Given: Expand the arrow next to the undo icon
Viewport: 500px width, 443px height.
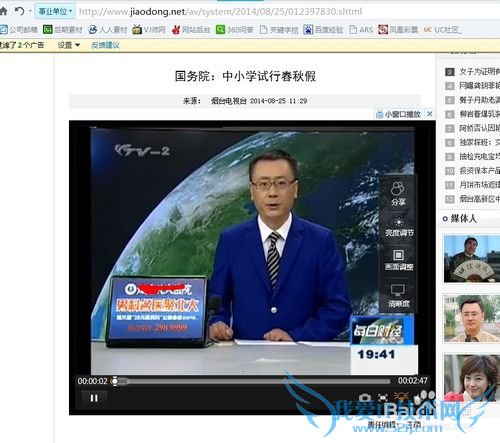Looking at the screenshot, I should click(x=30, y=11).
